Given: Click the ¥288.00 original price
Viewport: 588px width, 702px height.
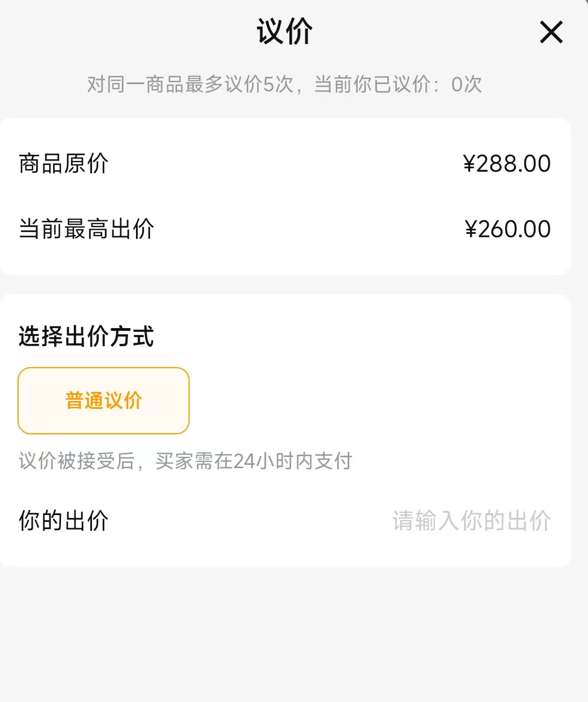Looking at the screenshot, I should [x=507, y=164].
